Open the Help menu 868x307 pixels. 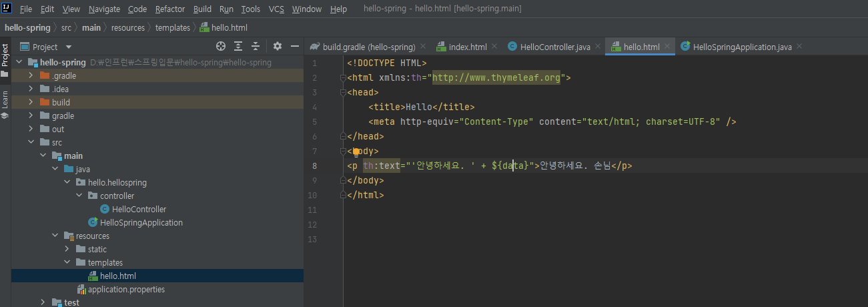click(338, 9)
